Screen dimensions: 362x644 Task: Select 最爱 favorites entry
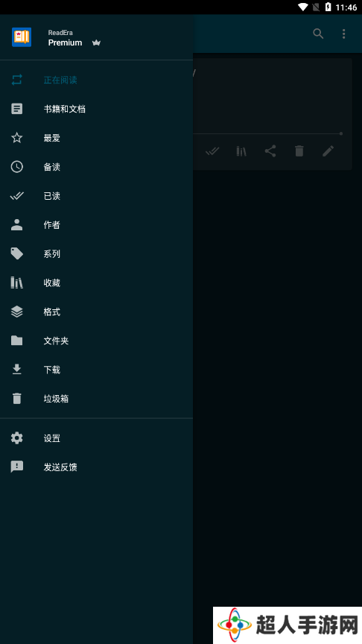coord(96,138)
